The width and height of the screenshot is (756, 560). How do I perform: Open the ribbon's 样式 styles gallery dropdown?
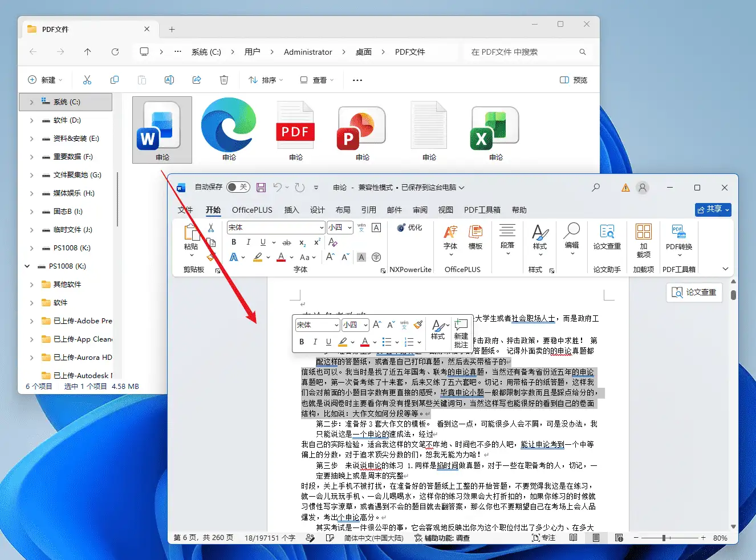point(540,239)
